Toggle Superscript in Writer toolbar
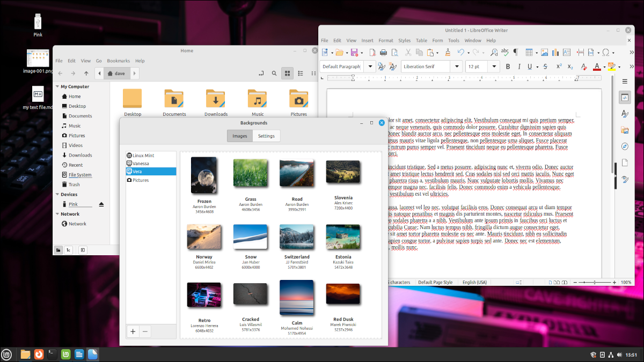This screenshot has width=644, height=362. [x=559, y=67]
